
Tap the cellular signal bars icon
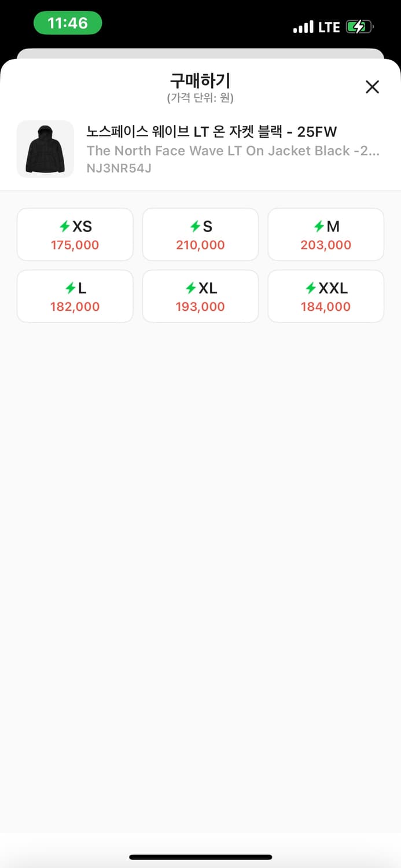tap(303, 27)
